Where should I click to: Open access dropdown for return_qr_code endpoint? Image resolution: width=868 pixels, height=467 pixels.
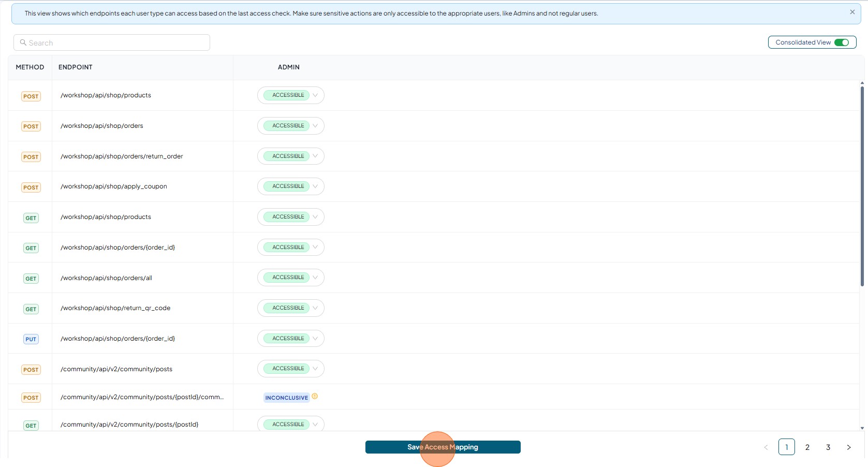tap(291, 308)
